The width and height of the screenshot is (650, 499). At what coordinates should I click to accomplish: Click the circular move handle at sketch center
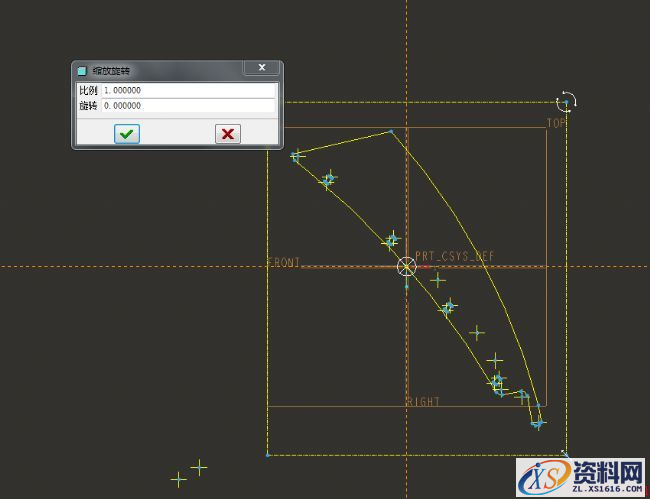tap(406, 266)
